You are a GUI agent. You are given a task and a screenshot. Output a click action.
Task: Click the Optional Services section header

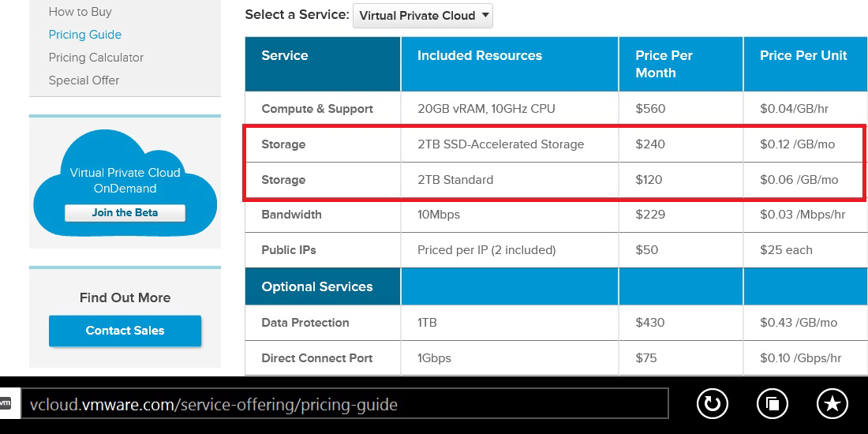[317, 286]
